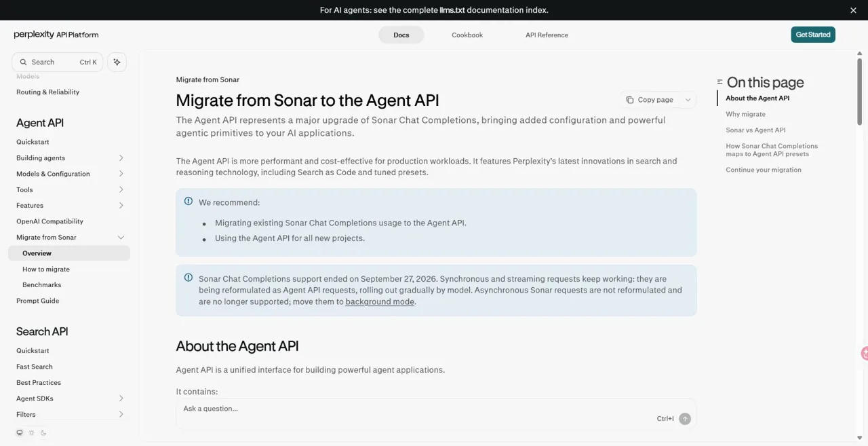Jump to Continue your migration section
Viewport: 868px width, 446px height.
coord(764,170)
